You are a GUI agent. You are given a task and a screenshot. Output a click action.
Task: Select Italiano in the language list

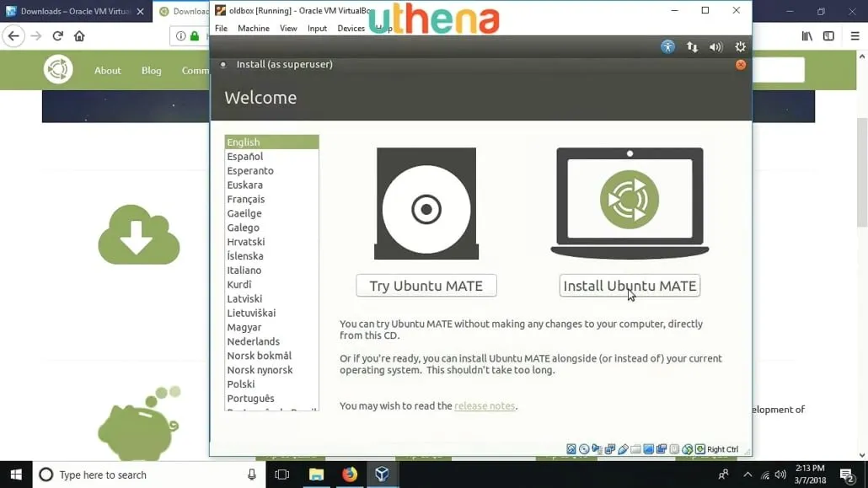[x=272, y=271]
